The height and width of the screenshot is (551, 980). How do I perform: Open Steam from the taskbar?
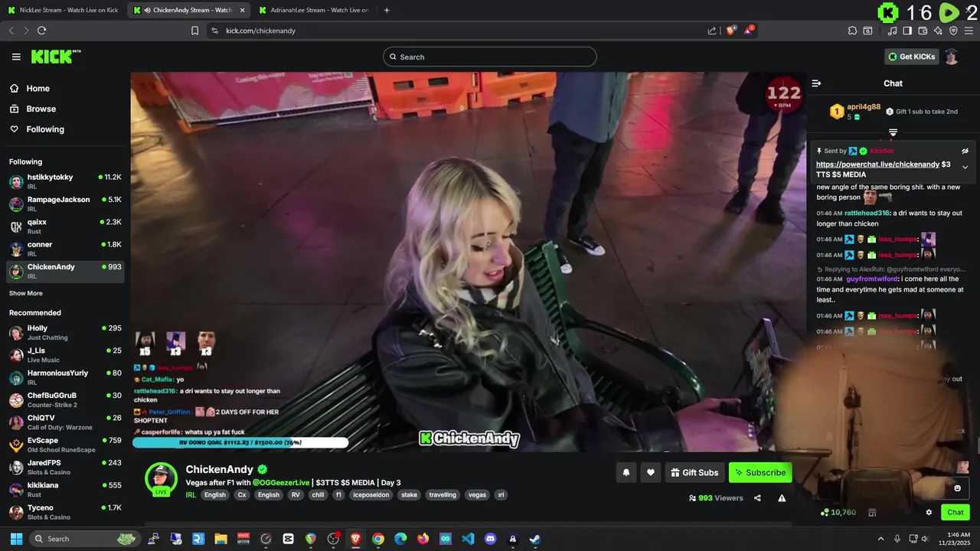534,539
